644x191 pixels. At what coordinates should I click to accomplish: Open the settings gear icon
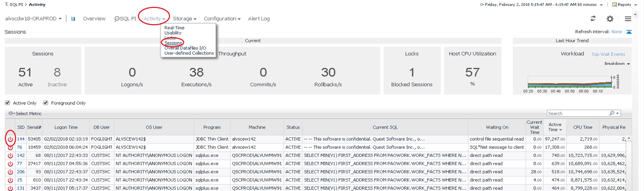[610, 19]
